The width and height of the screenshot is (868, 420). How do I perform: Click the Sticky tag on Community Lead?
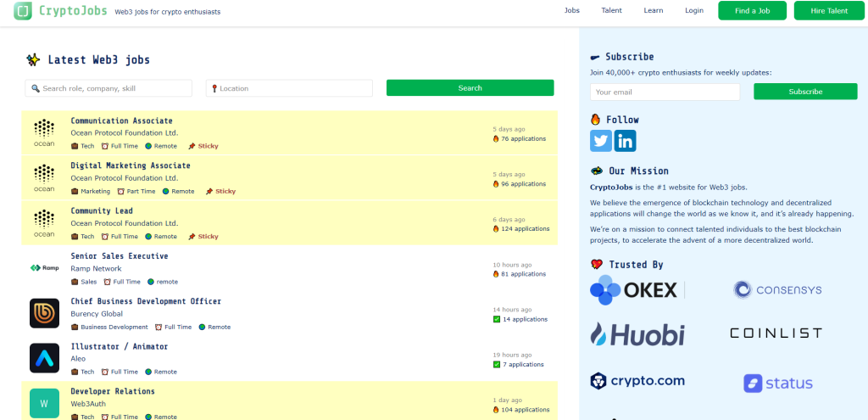[209, 237]
